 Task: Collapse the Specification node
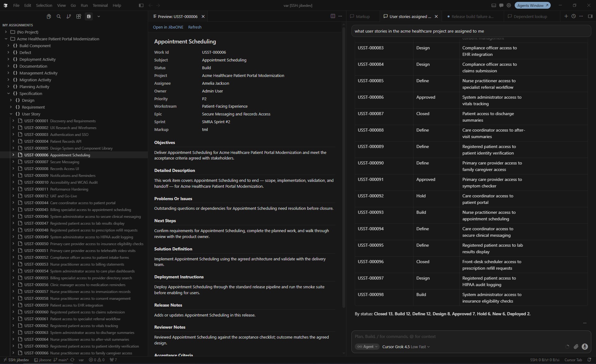(x=8, y=93)
